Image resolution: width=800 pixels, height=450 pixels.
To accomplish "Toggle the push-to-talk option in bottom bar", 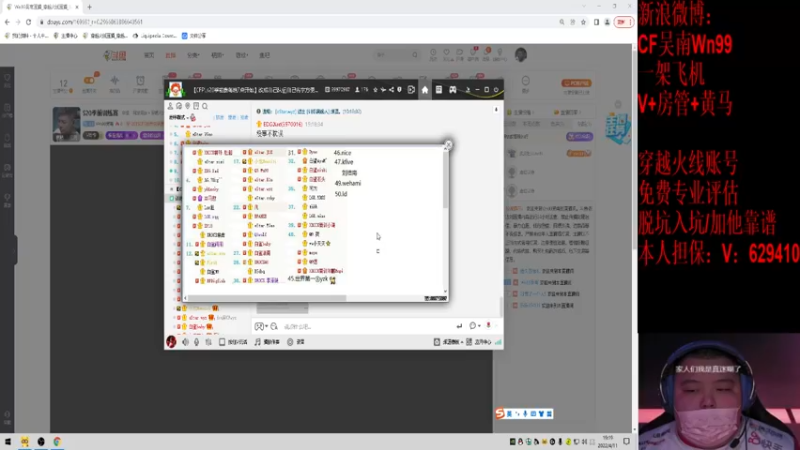I will (233, 342).
